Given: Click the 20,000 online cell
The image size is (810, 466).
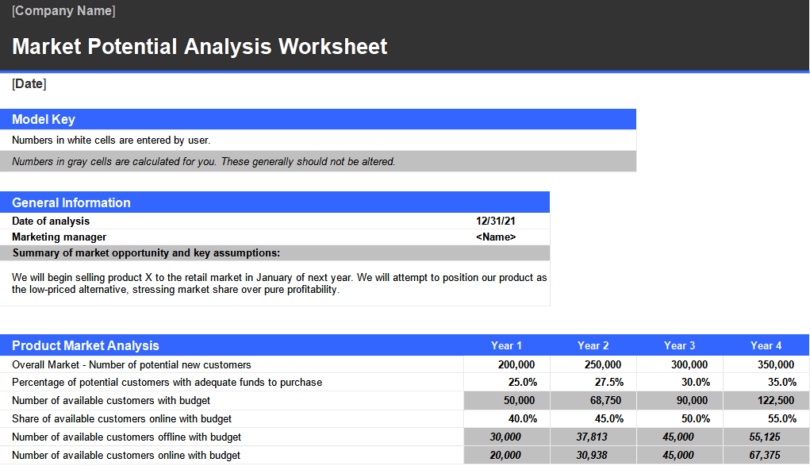Looking at the screenshot, I should 507,455.
